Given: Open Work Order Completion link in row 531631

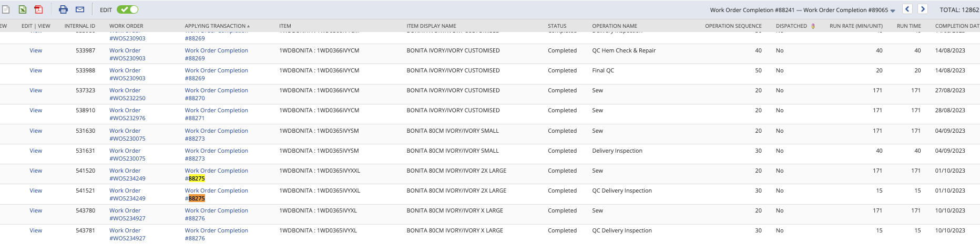Looking at the screenshot, I should point(216,155).
